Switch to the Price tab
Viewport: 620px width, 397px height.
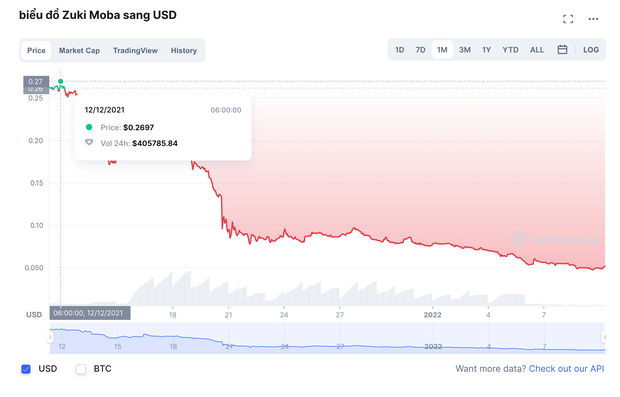point(36,51)
